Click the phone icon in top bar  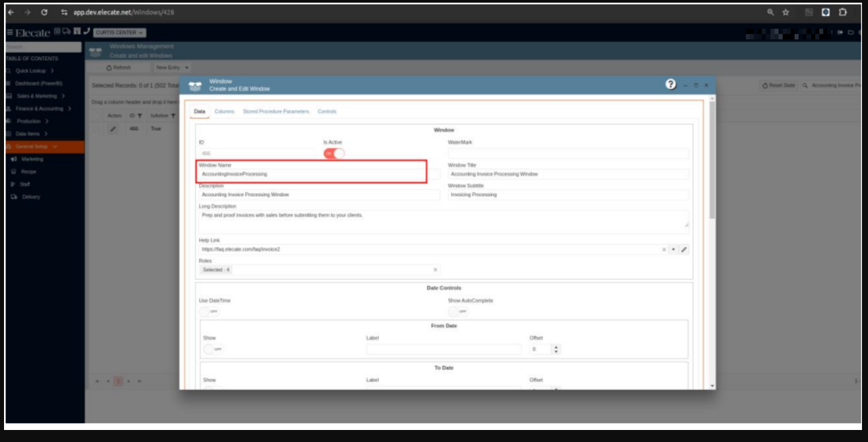point(86,31)
